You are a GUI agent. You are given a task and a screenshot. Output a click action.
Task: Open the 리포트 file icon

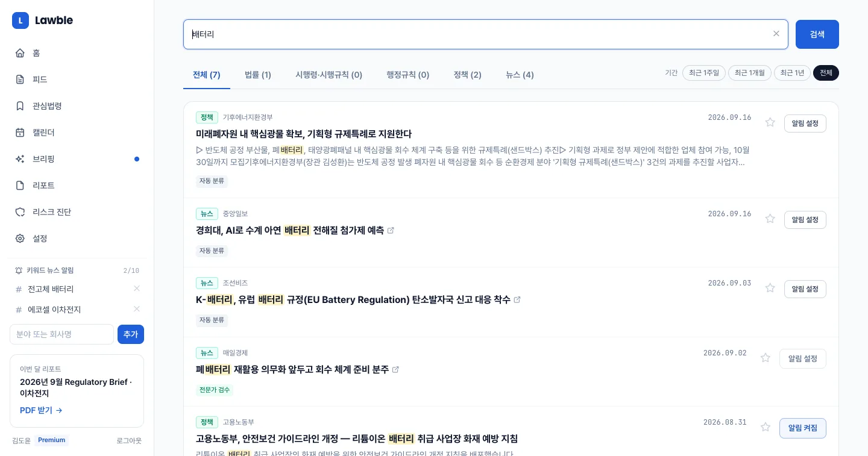point(20,186)
